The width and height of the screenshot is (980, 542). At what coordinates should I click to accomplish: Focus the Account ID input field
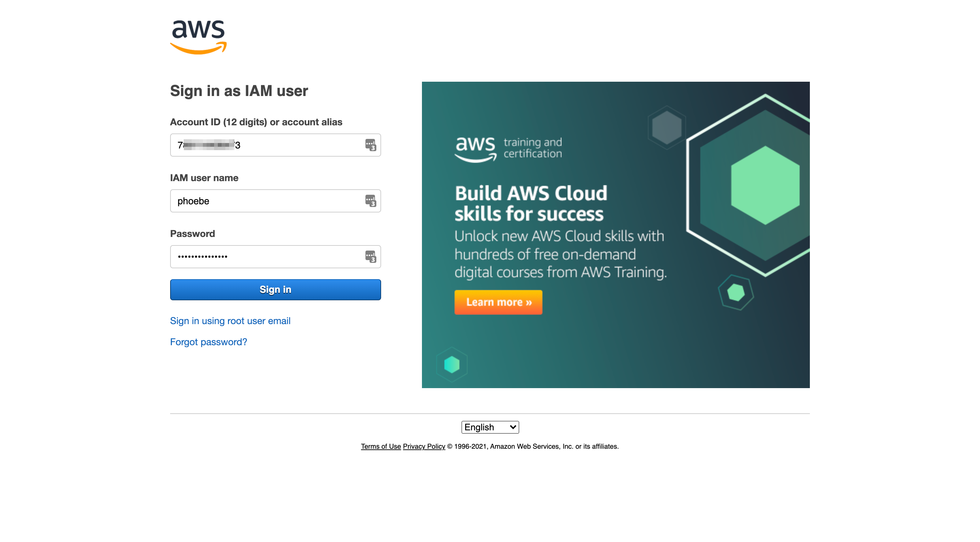click(275, 145)
